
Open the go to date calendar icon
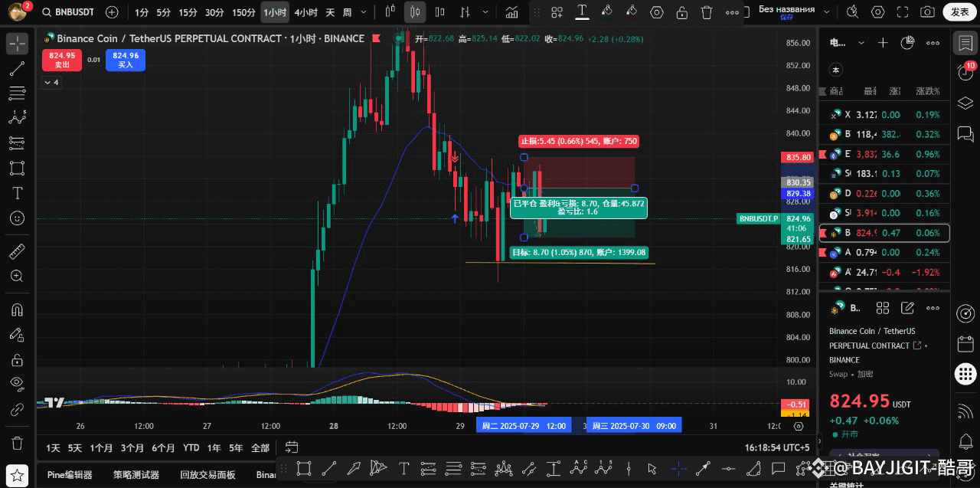[292, 447]
